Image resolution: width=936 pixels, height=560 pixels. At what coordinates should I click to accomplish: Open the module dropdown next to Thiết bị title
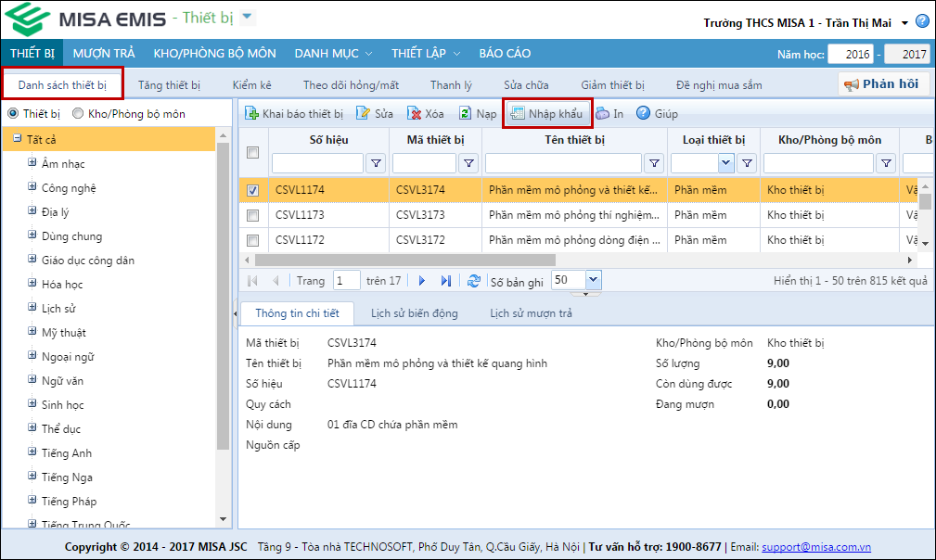pos(247,18)
